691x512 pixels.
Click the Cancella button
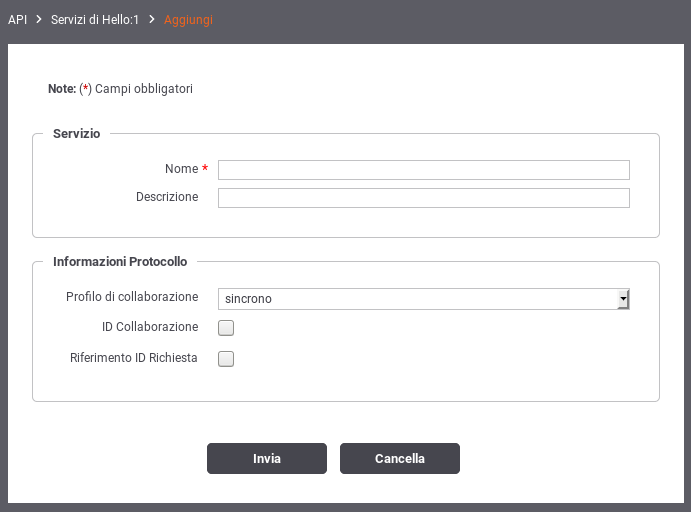pyautogui.click(x=400, y=459)
